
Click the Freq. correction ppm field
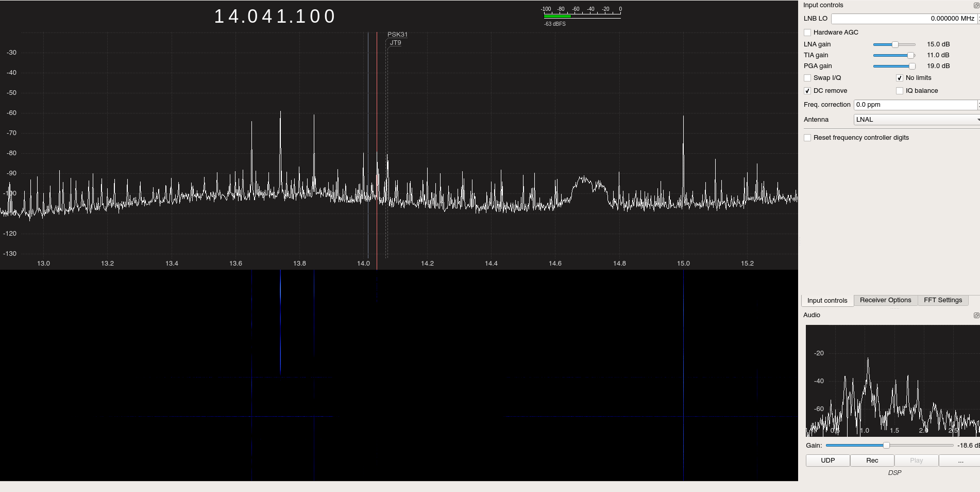pos(915,105)
